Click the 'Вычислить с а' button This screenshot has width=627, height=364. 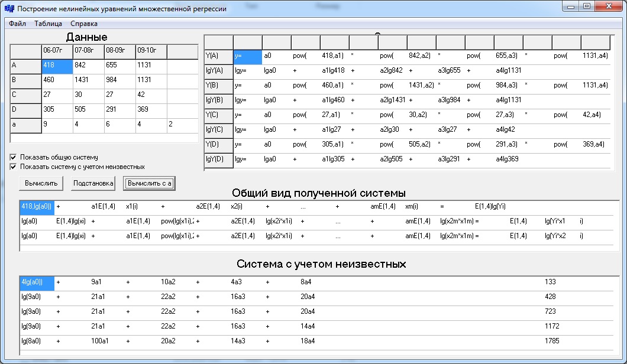[149, 183]
